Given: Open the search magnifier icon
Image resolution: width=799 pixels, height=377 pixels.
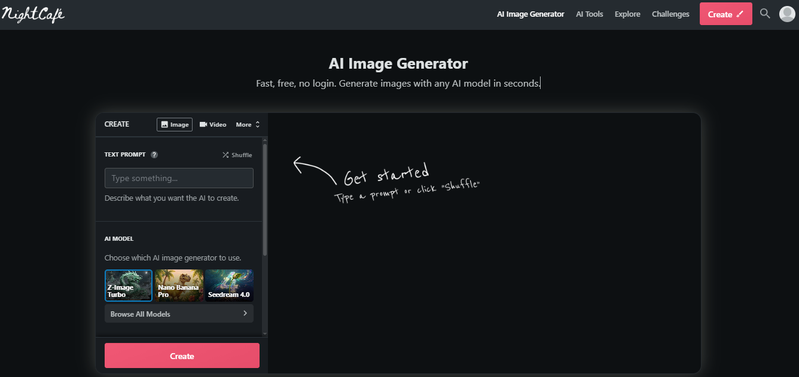Looking at the screenshot, I should (x=765, y=14).
